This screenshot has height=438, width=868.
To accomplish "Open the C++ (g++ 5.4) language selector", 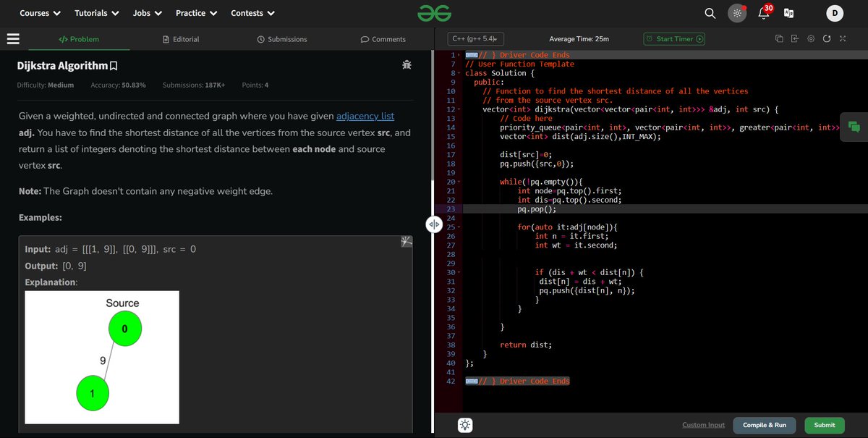I will click(475, 39).
